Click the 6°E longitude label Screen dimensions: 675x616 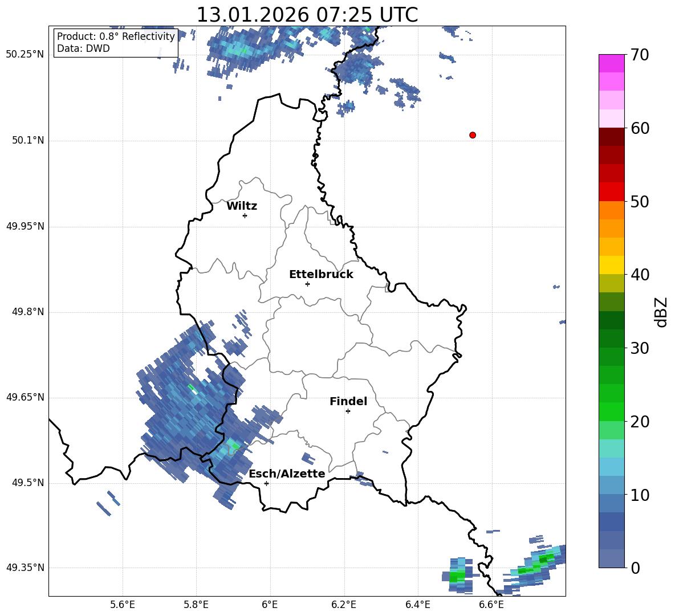click(x=270, y=605)
